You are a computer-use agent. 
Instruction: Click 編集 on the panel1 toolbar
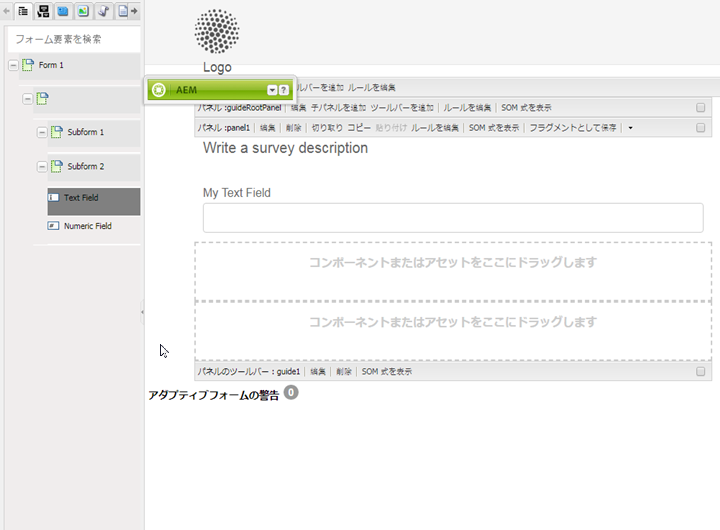267,128
